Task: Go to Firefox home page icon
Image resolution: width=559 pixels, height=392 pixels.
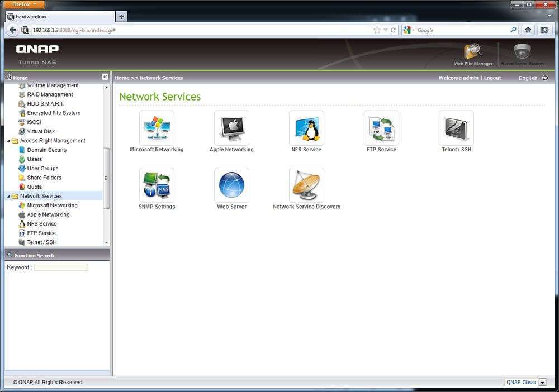Action: 528,30
